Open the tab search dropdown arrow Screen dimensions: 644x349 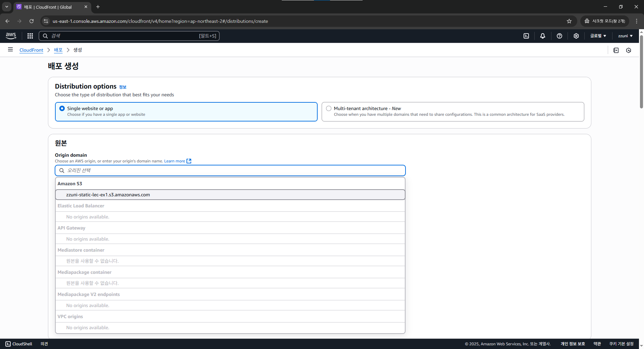click(7, 7)
